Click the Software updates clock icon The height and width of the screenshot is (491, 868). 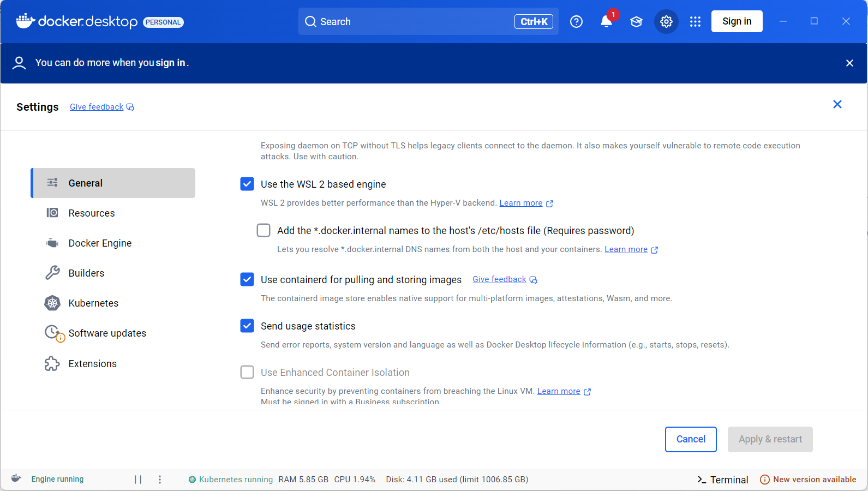53,333
